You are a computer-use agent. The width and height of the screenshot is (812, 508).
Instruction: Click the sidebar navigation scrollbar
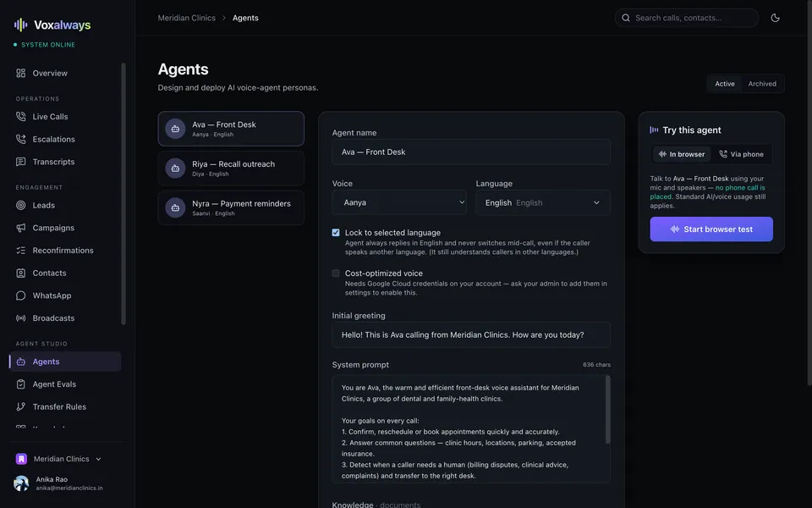point(123,194)
